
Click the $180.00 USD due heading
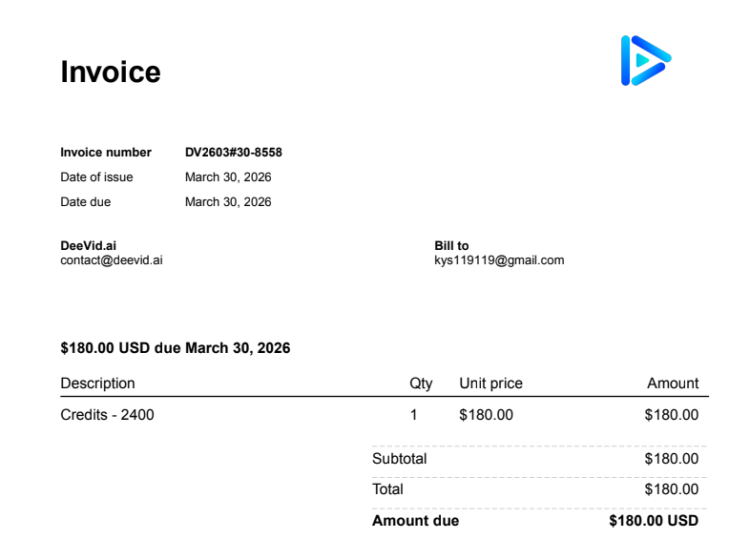[x=175, y=348]
